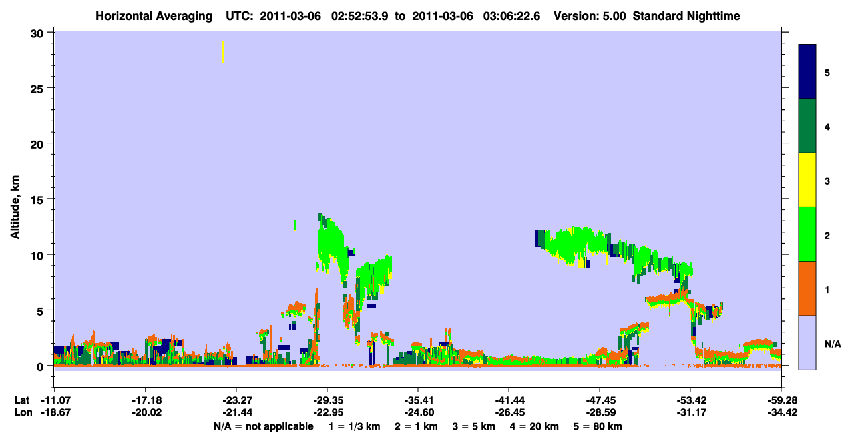Click latitude value -59.28
The width and height of the screenshot is (868, 445).
click(781, 400)
